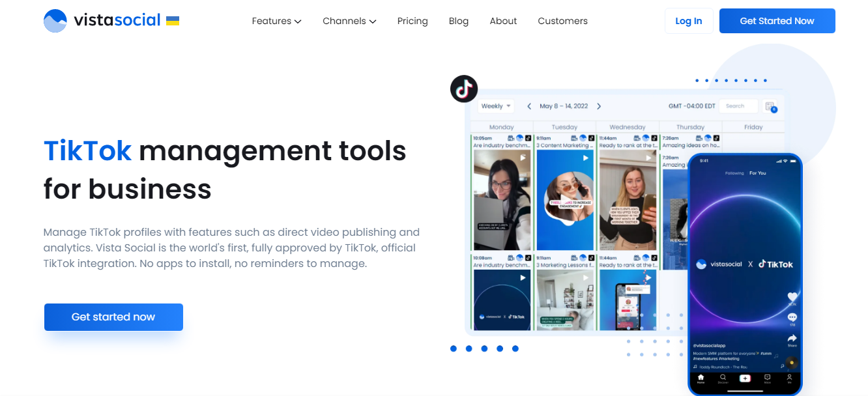This screenshot has width=868, height=396.
Task: Tap the Discover search icon in the phone bar
Action: coord(723,378)
